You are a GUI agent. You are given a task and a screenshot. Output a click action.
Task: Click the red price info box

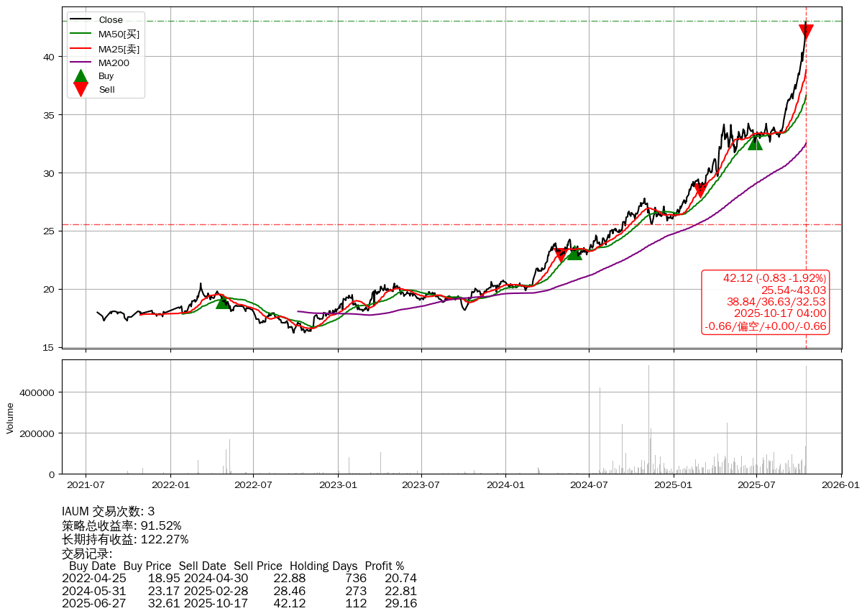[x=765, y=302]
